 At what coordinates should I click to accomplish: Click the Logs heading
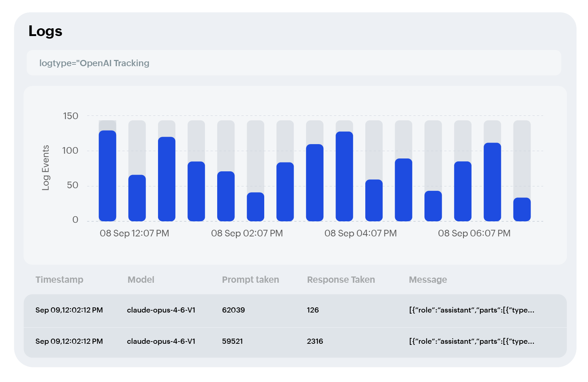click(x=45, y=31)
